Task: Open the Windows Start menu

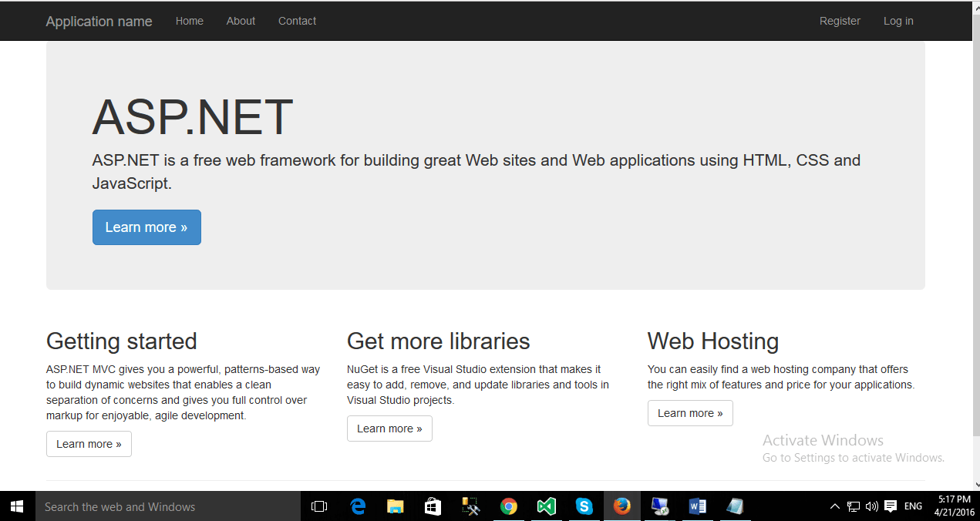Action: click(17, 506)
